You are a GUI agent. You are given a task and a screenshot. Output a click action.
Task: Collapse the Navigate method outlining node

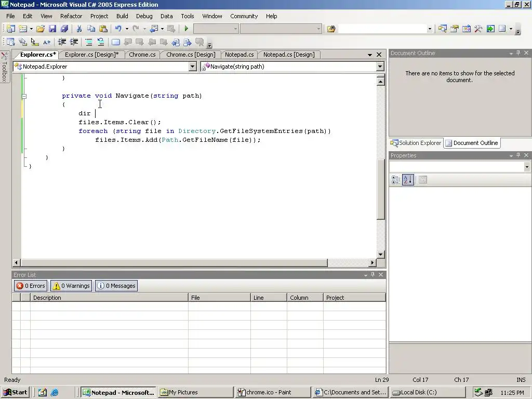(x=24, y=96)
